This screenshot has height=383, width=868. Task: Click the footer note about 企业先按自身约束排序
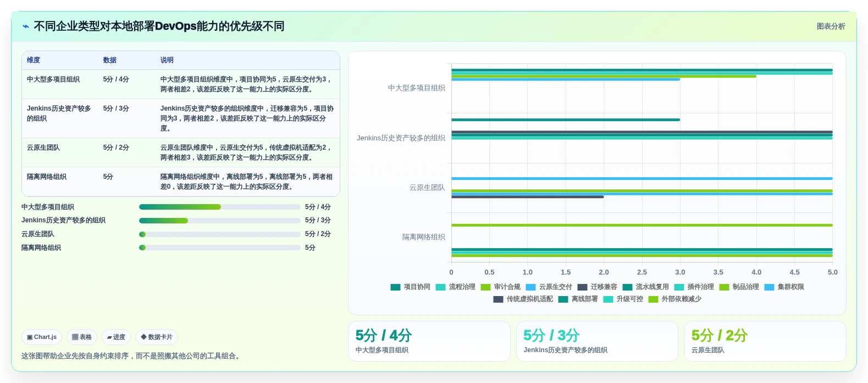(132, 356)
